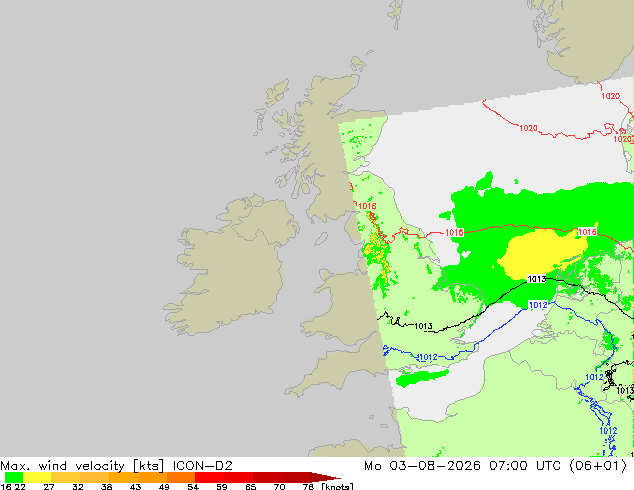Select the red 59–65 knots legend band
The height and width of the screenshot is (490, 634).
coord(239,477)
